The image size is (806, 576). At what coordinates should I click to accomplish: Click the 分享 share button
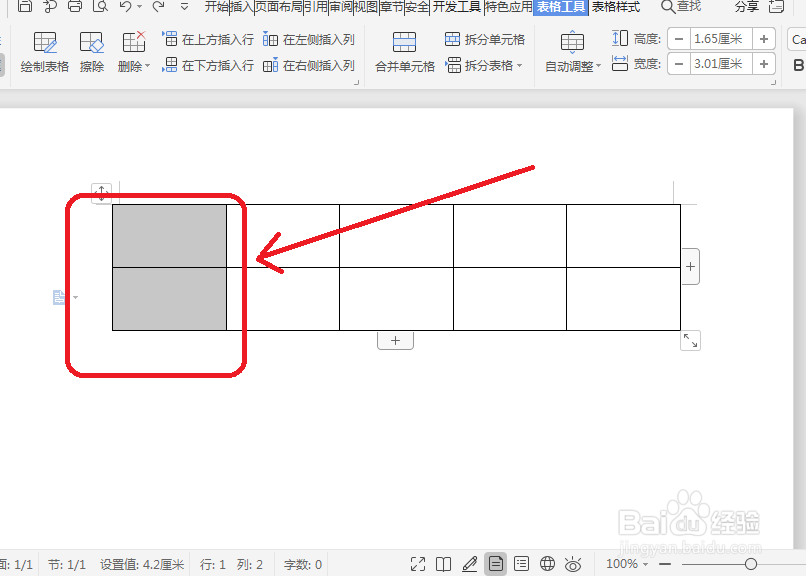pos(746,8)
